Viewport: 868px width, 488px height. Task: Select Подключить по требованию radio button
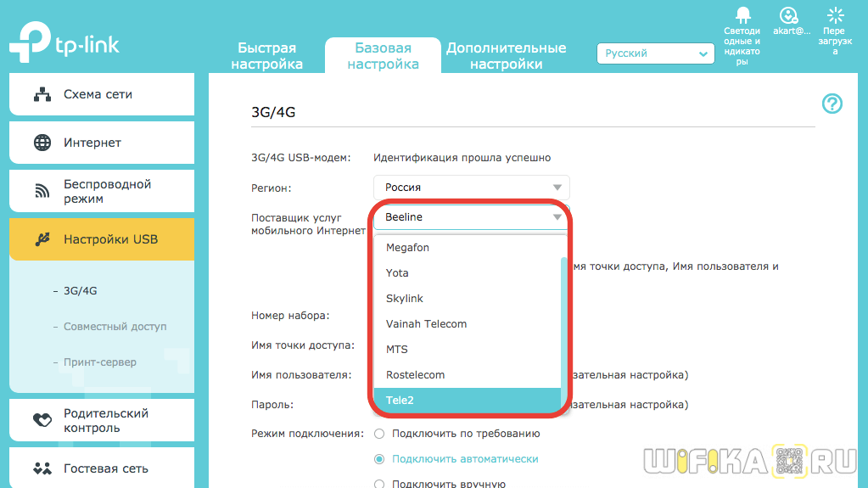(x=379, y=434)
